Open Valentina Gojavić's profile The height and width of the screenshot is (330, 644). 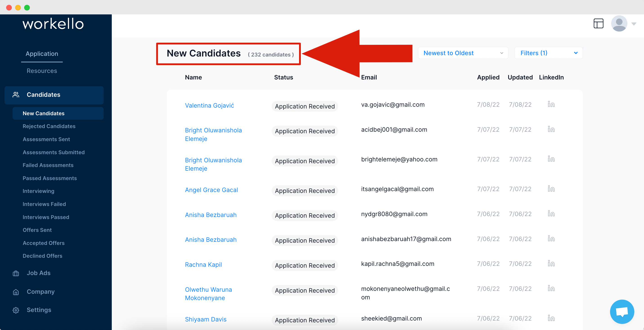(209, 105)
